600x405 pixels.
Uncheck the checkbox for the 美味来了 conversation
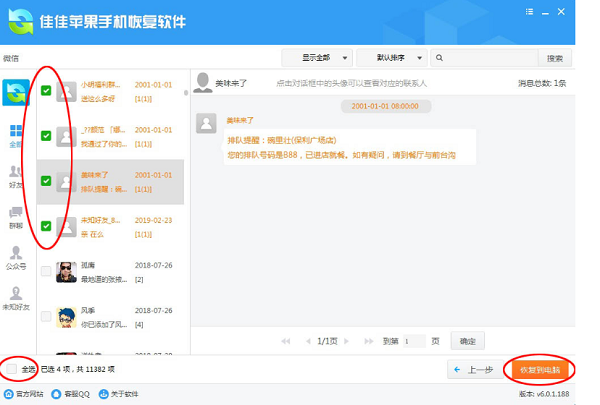pyautogui.click(x=46, y=181)
